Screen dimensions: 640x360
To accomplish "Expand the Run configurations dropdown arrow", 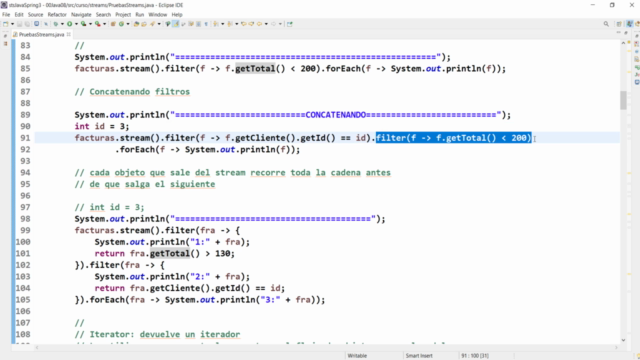I will (x=76, y=24).
